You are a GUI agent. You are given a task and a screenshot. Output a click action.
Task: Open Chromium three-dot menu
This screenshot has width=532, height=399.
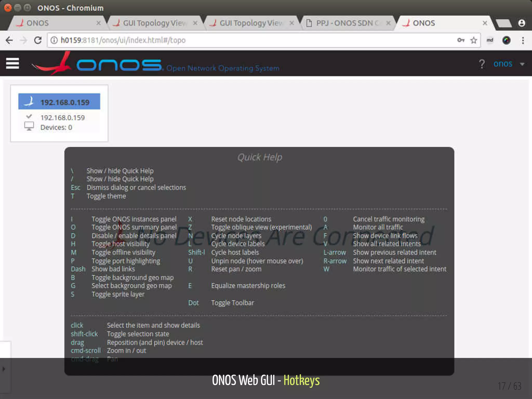(x=523, y=40)
